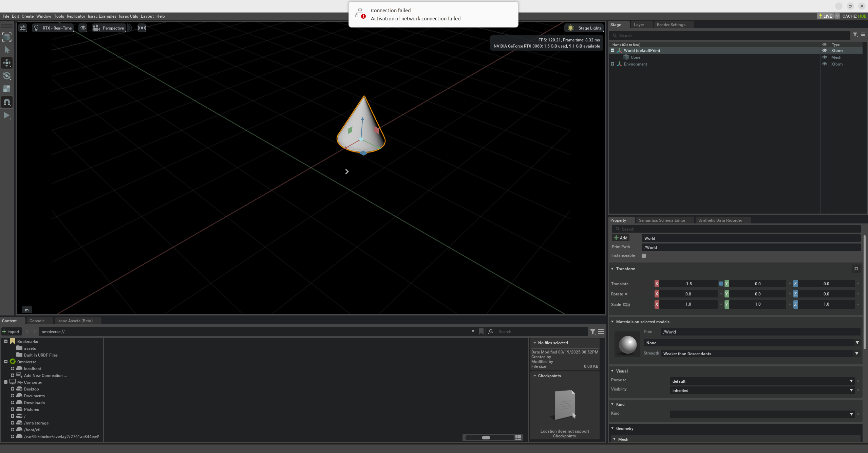868x453 pixels.
Task: Collapse the Materials on selected models section
Action: click(x=612, y=322)
